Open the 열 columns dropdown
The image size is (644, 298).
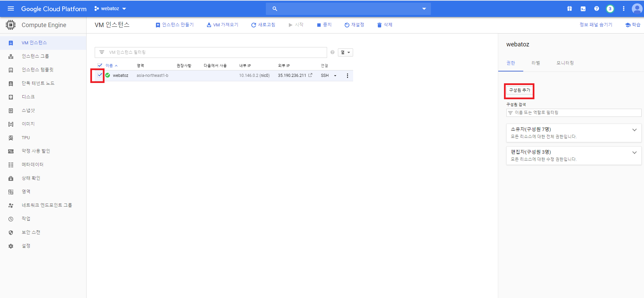pos(345,52)
